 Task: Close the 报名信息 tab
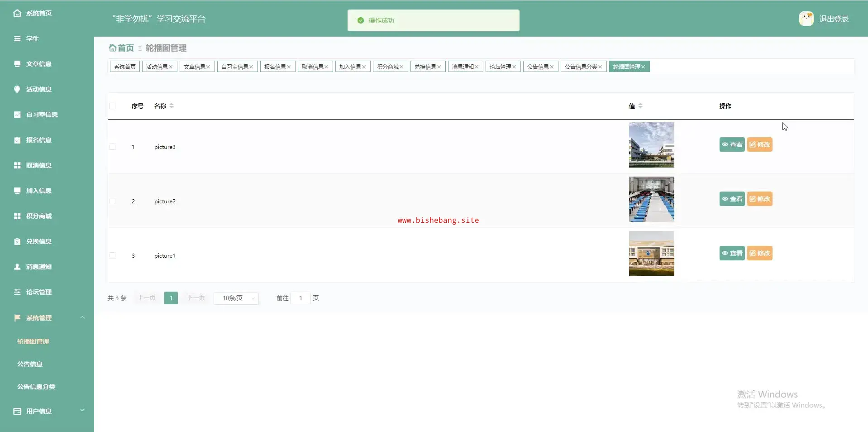coord(289,67)
